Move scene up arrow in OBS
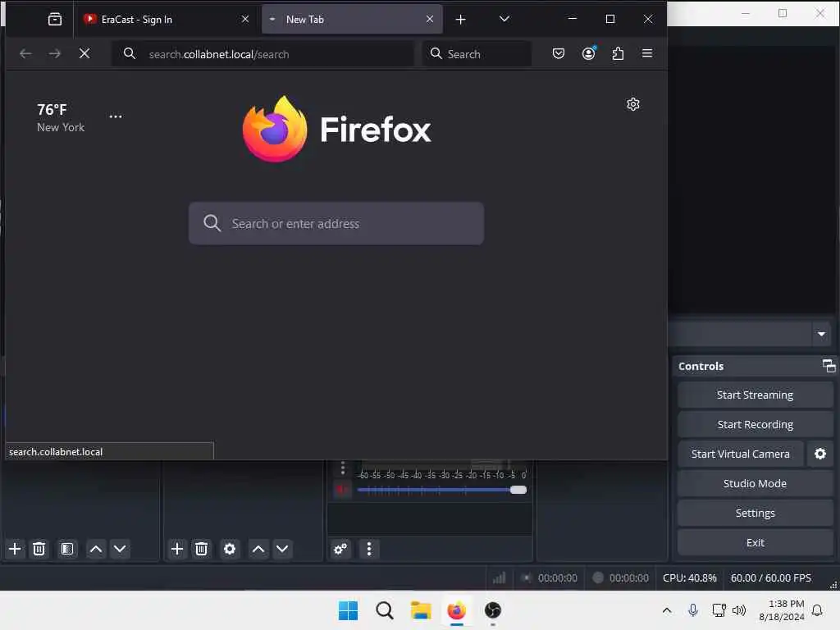 click(96, 549)
